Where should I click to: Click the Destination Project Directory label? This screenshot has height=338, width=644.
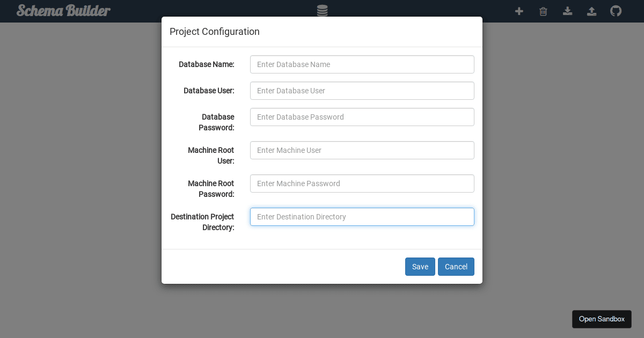[x=202, y=222]
